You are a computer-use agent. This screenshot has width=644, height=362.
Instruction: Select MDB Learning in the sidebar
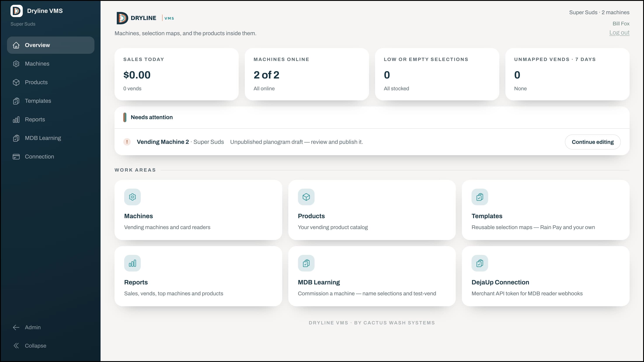coord(51,138)
